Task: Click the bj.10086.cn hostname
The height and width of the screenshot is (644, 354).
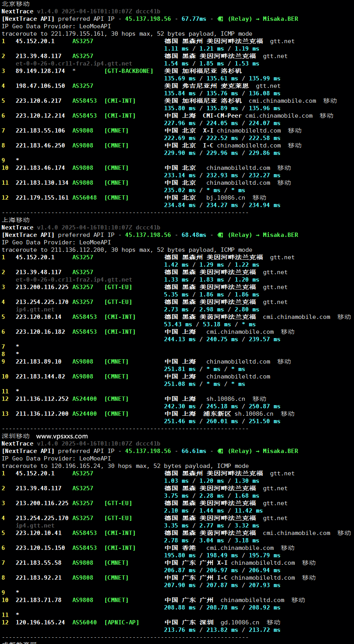Action: [226, 198]
